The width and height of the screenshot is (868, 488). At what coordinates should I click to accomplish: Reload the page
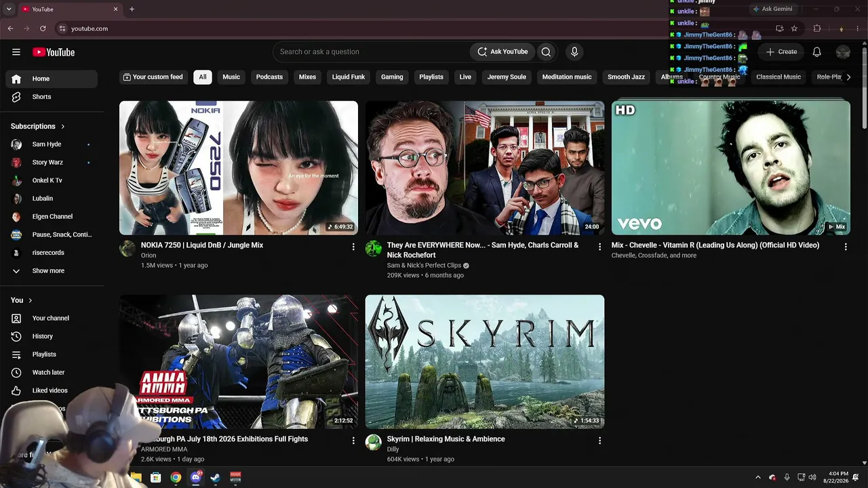tap(43, 28)
